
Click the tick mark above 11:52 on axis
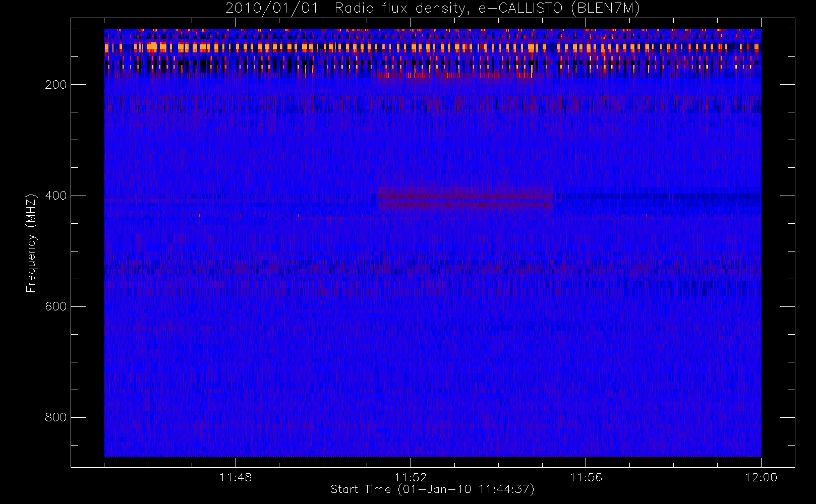411,462
